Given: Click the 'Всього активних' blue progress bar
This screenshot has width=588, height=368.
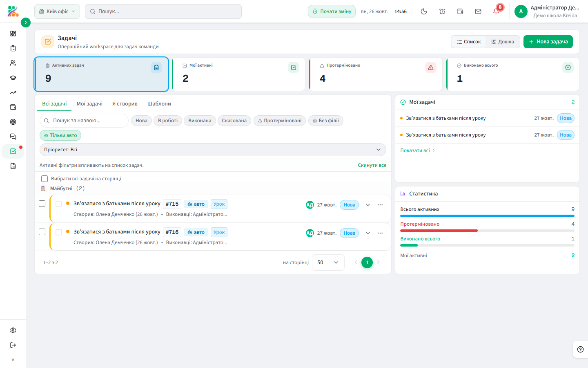Looking at the screenshot, I should [x=487, y=216].
